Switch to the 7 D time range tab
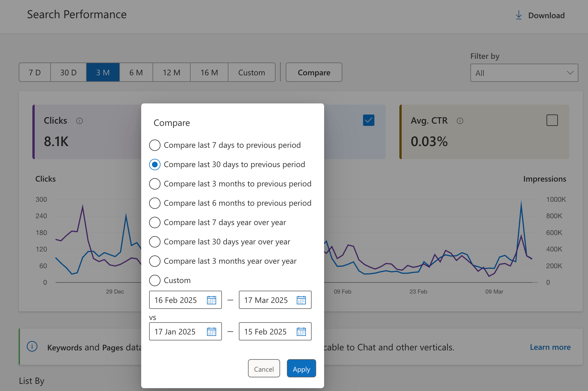This screenshot has height=391, width=588. click(x=35, y=72)
